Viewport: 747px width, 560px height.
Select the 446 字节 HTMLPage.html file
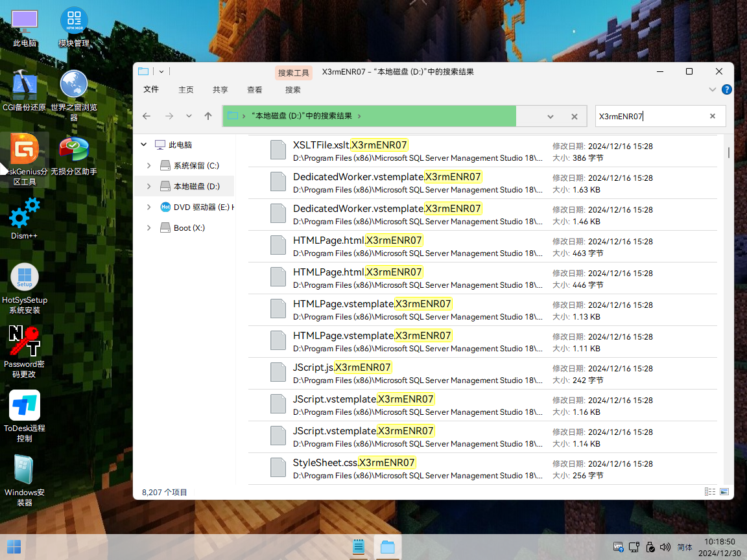click(x=482, y=279)
